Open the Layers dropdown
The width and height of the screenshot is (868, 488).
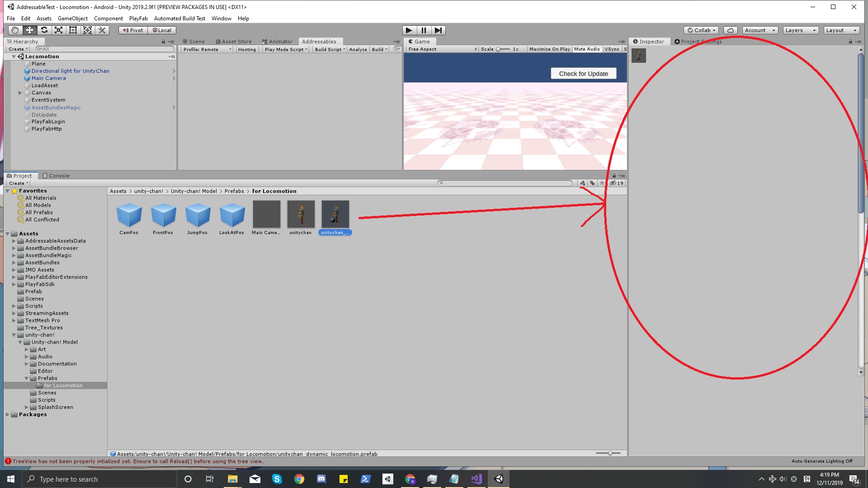pyautogui.click(x=801, y=30)
